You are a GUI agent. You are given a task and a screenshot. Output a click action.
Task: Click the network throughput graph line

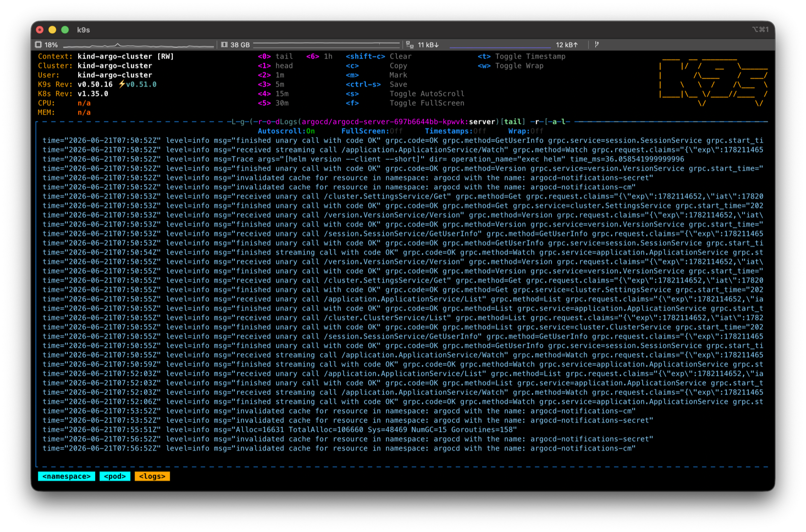[500, 46]
